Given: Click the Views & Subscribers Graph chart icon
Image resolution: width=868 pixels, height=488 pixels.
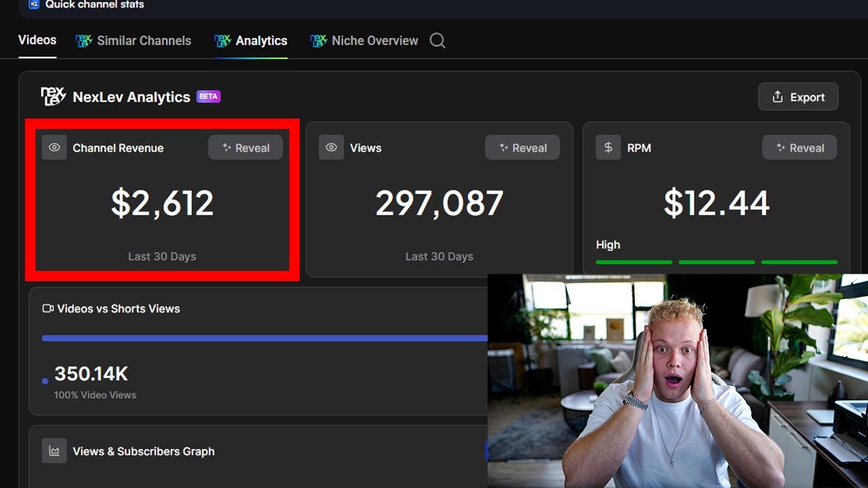Looking at the screenshot, I should (54, 451).
